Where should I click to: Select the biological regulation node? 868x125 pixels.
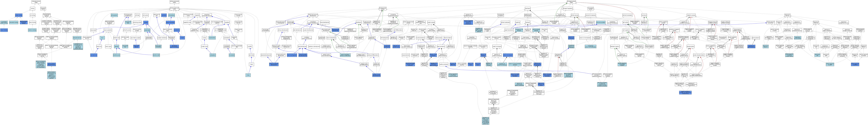[568, 8]
